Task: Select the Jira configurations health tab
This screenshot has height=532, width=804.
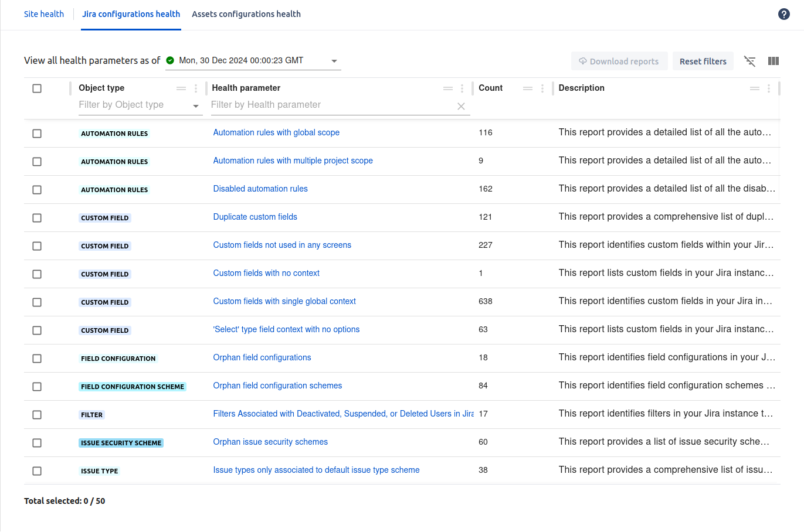Action: coord(131,14)
